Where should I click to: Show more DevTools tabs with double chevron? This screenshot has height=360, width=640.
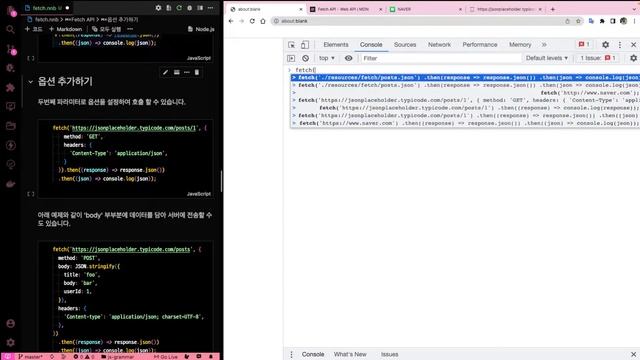pos(544,44)
